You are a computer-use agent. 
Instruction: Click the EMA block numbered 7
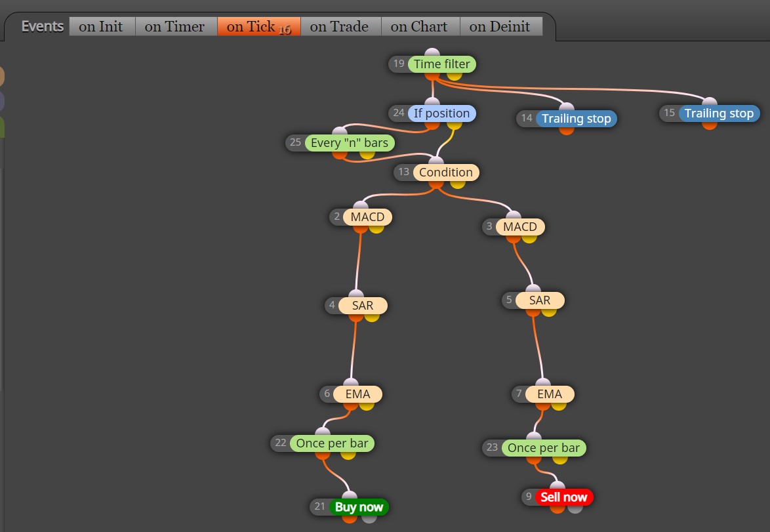[550, 394]
